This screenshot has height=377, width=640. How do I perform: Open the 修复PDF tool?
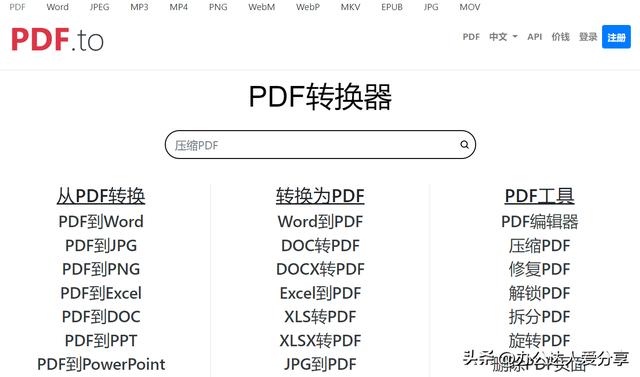pos(540,269)
